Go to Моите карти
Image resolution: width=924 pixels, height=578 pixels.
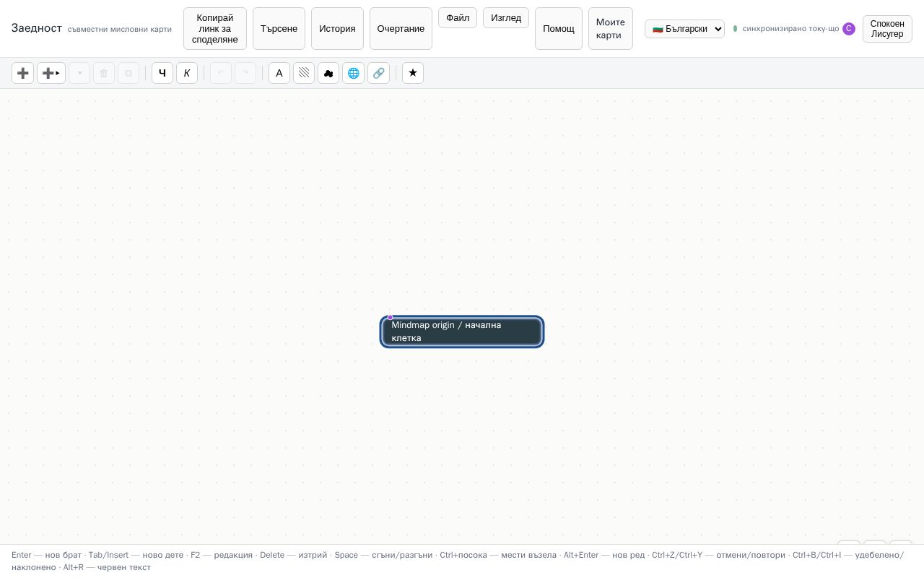tap(611, 29)
